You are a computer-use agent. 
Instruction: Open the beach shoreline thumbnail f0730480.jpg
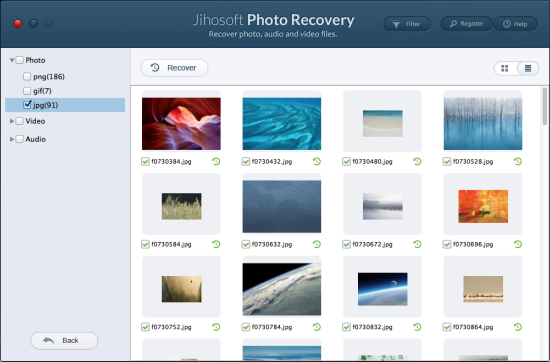pyautogui.click(x=382, y=123)
